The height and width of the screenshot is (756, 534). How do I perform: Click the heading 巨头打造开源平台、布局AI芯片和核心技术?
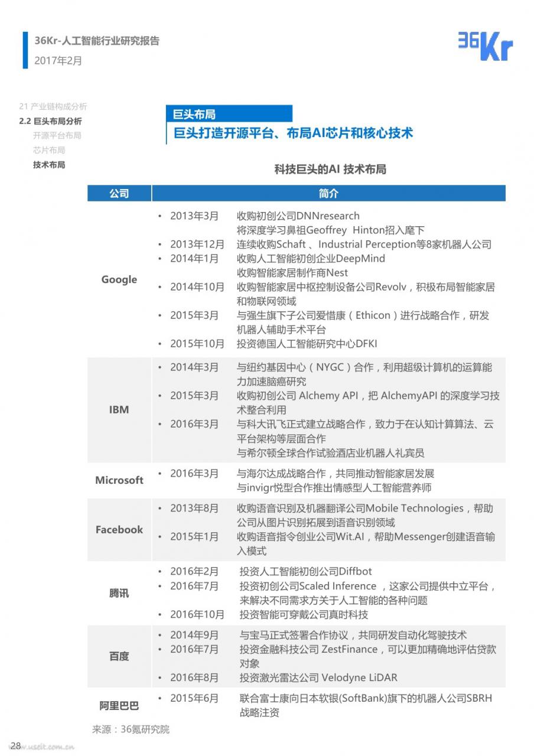click(292, 132)
